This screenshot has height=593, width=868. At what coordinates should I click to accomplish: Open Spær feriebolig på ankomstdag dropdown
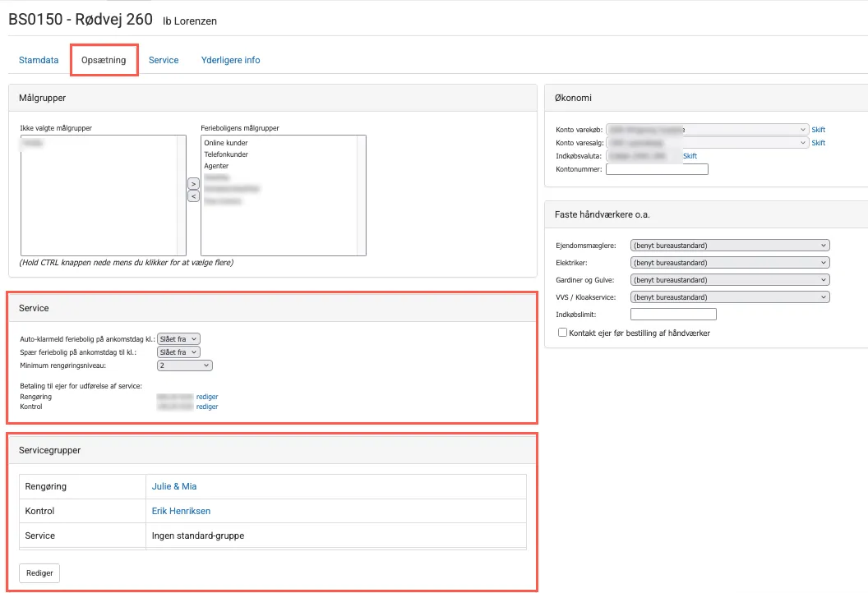[178, 352]
